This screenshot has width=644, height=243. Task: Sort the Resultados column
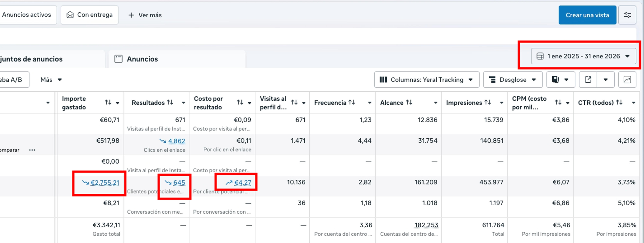tap(170, 102)
